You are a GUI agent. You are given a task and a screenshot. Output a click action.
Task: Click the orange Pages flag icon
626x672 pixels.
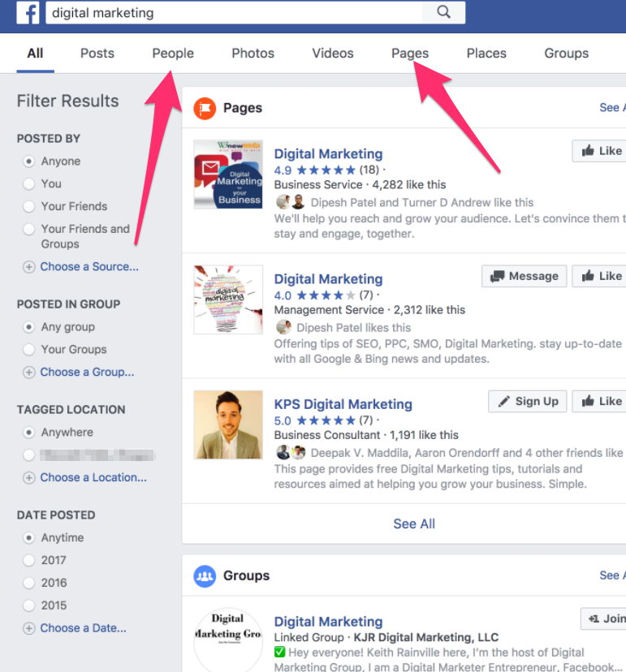205,108
